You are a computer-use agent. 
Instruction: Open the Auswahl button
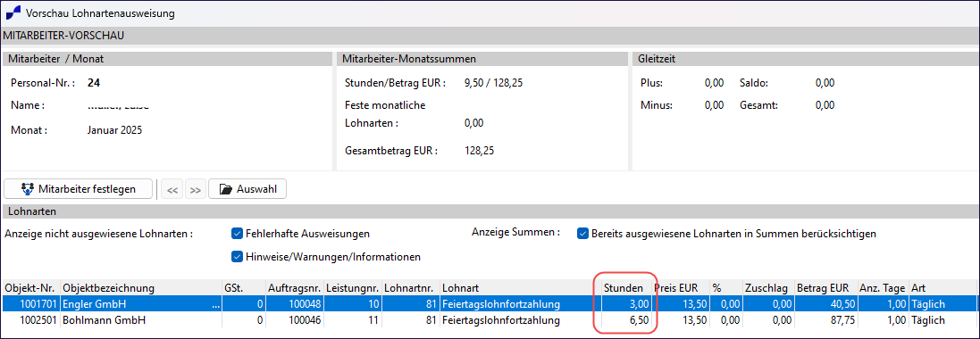pyautogui.click(x=247, y=189)
